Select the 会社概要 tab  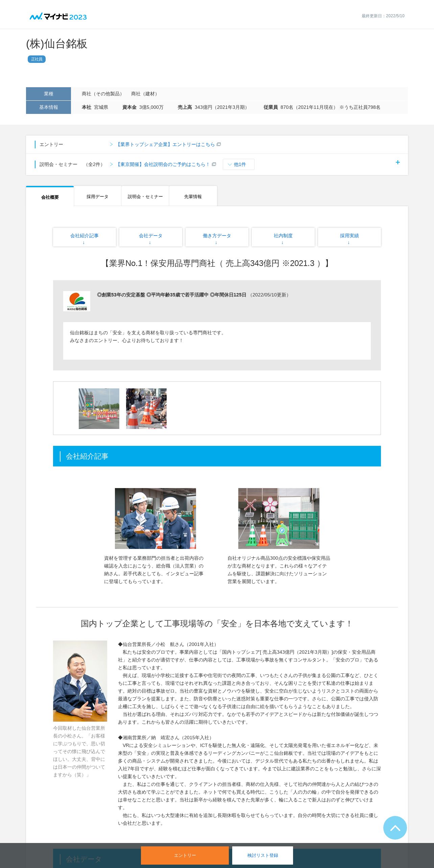[50, 197]
